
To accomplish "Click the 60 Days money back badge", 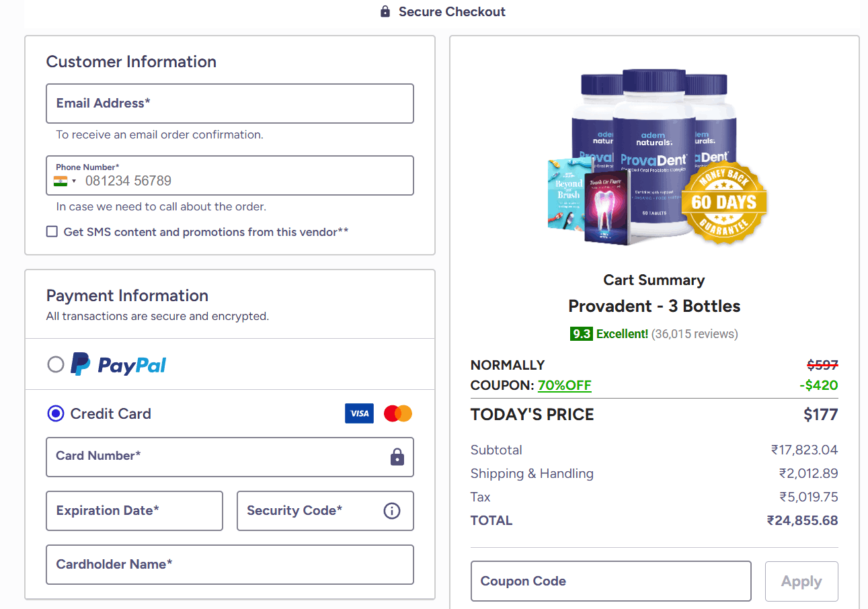I will (x=723, y=202).
